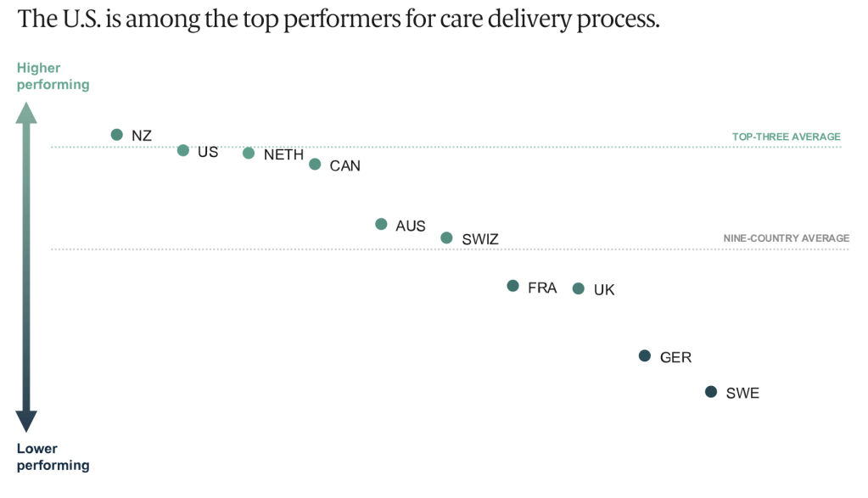The width and height of the screenshot is (868, 498).
Task: Click the US data point dot
Action: tap(183, 150)
